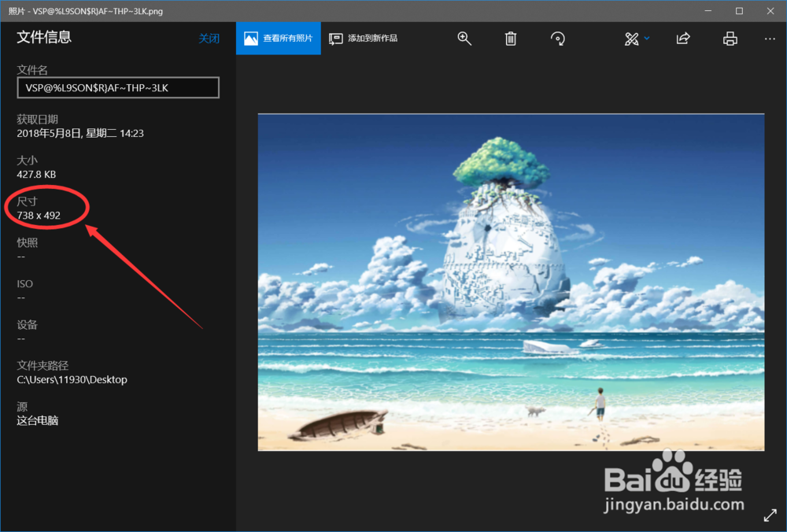
Task: Minimize the Photos window
Action: [x=708, y=11]
